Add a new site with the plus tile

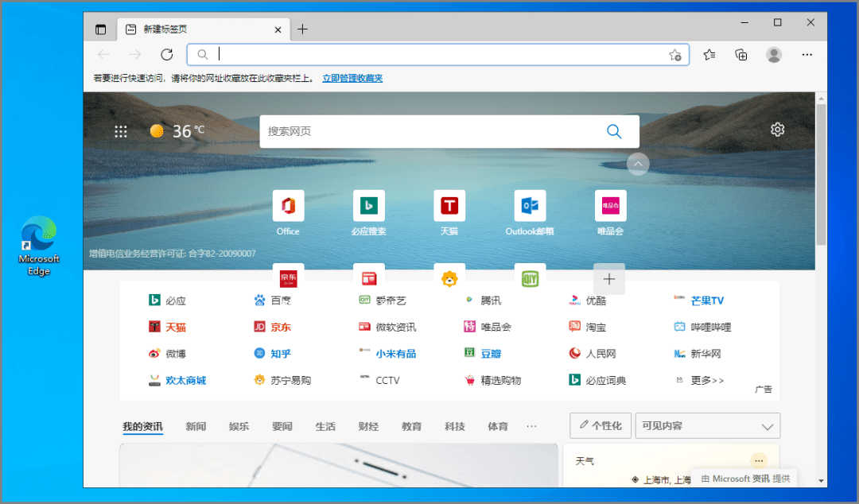pos(609,279)
